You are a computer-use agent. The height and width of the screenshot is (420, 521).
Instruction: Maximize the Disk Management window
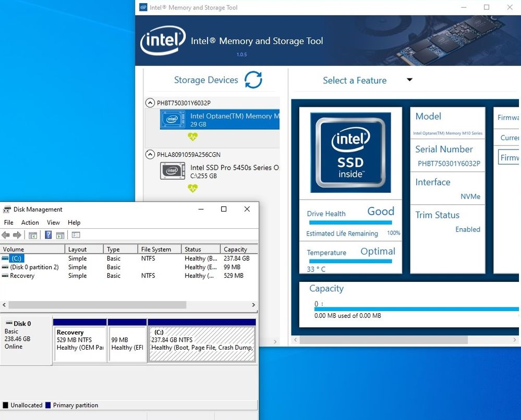(224, 209)
